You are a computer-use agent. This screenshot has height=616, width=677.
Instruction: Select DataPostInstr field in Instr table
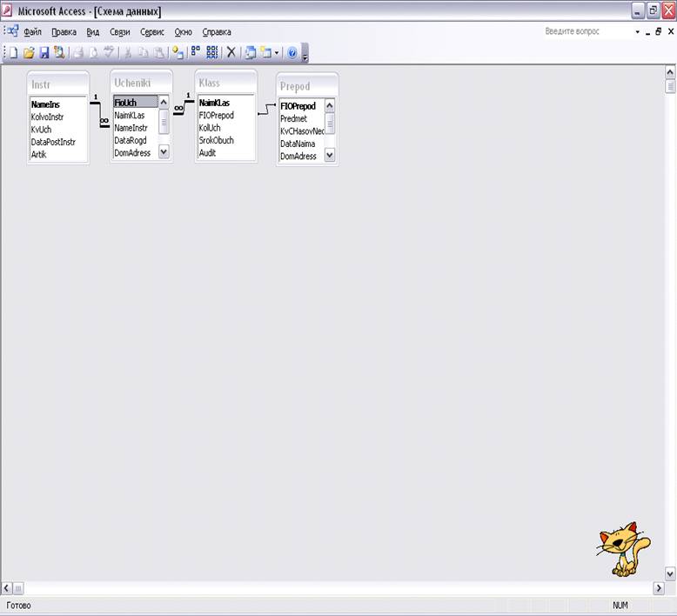53,142
